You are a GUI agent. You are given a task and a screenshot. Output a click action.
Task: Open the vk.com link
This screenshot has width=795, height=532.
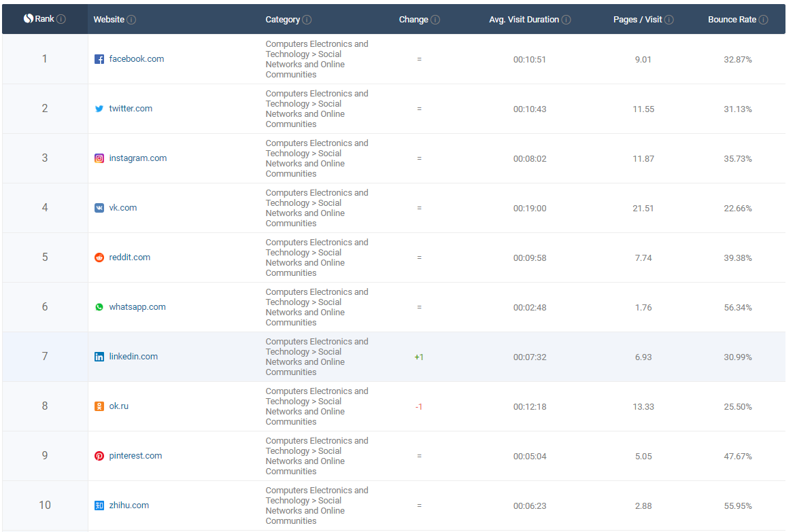[122, 208]
